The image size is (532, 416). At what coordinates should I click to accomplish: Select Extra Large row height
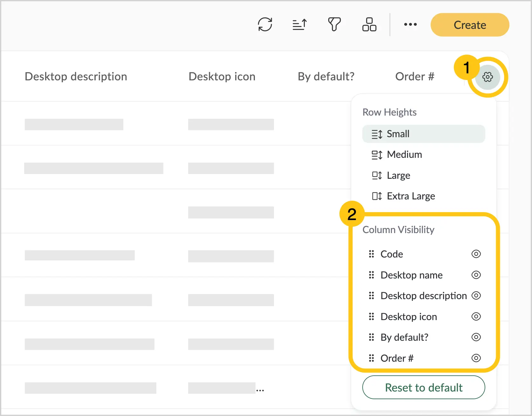click(424, 196)
